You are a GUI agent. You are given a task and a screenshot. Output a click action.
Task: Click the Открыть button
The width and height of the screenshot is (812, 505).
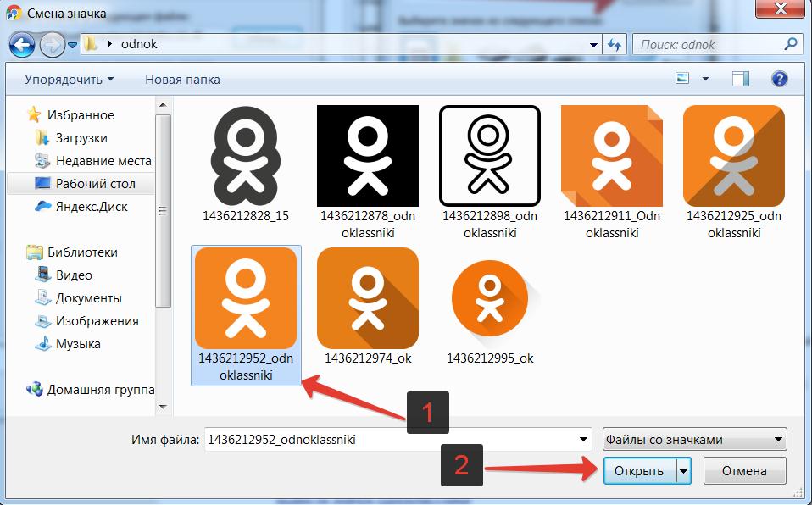click(639, 471)
